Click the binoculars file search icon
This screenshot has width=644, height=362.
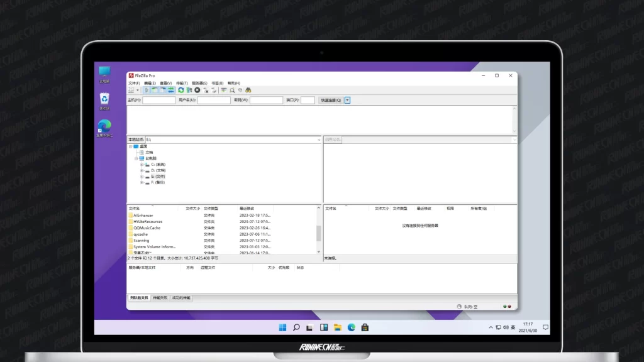tap(248, 90)
